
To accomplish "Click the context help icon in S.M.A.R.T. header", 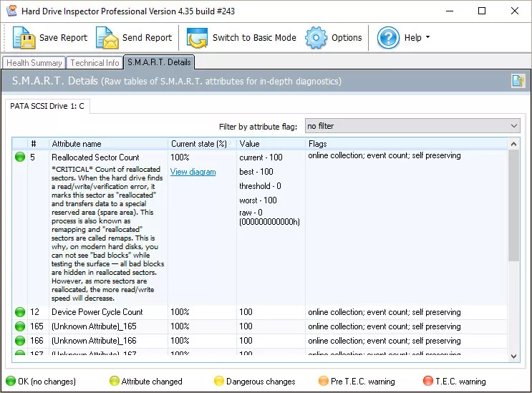I will click(518, 81).
